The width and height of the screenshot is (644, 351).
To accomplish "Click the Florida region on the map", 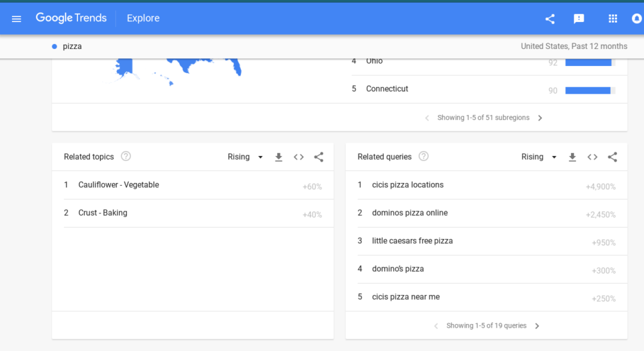I will coord(236,67).
